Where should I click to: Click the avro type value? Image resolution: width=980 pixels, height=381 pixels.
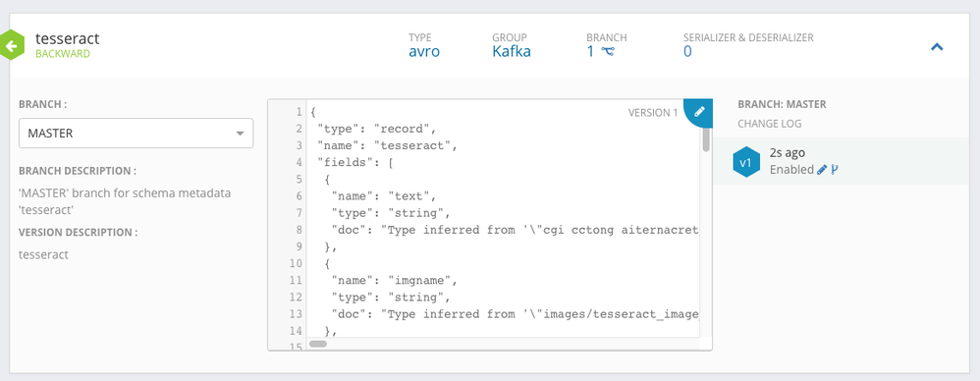424,51
